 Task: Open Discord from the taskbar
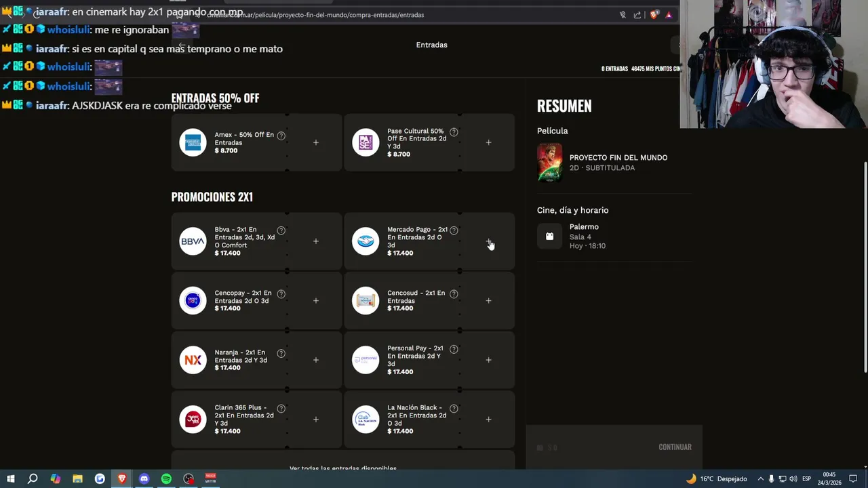144,479
